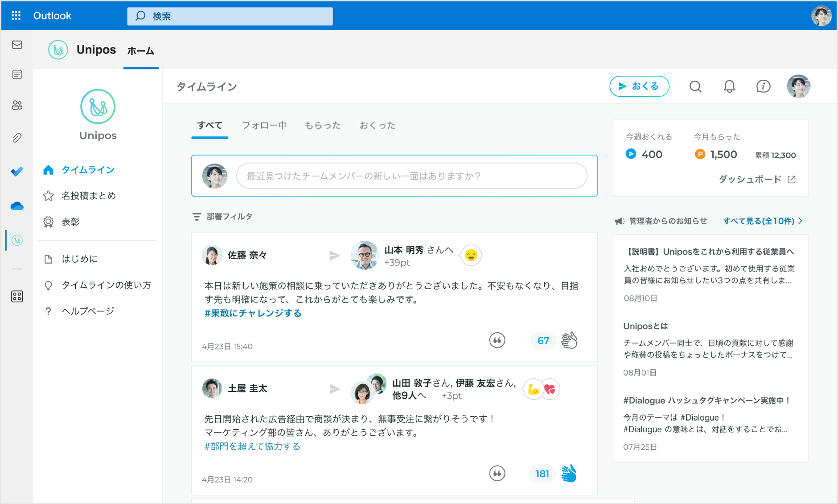The height and width of the screenshot is (504, 838).
Task: Quote the 佐藤 奈々 post
Action: click(497, 340)
